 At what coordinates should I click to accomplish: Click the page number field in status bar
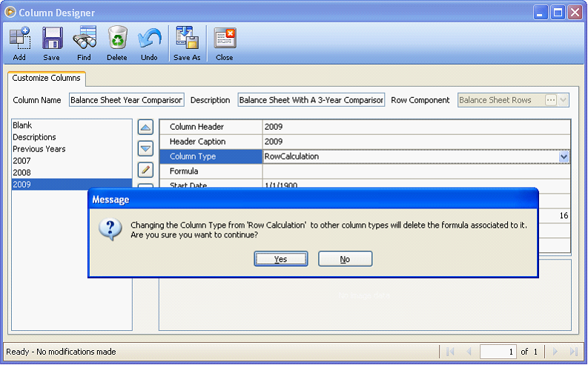coord(498,352)
